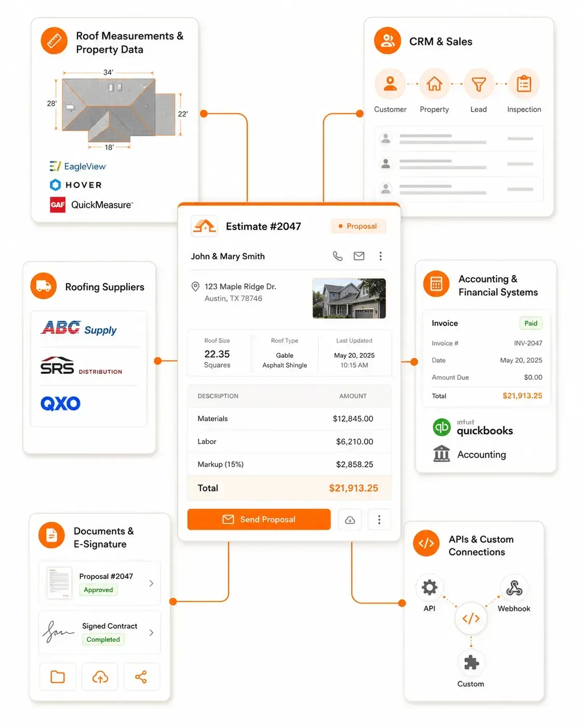583x728 pixels.
Task: Click the signature image on Signed Contract
Action: pyautogui.click(x=58, y=632)
